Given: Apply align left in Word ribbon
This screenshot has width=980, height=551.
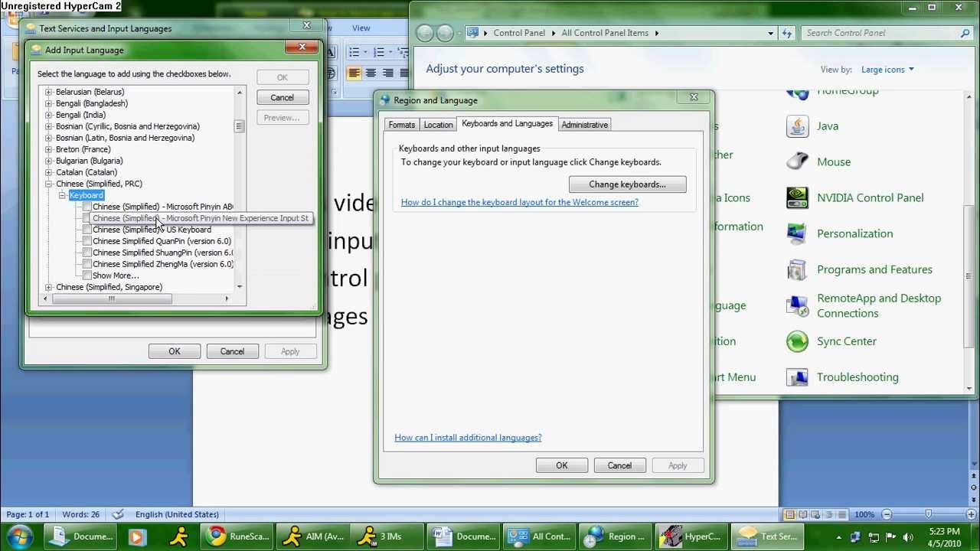Looking at the screenshot, I should [x=354, y=73].
